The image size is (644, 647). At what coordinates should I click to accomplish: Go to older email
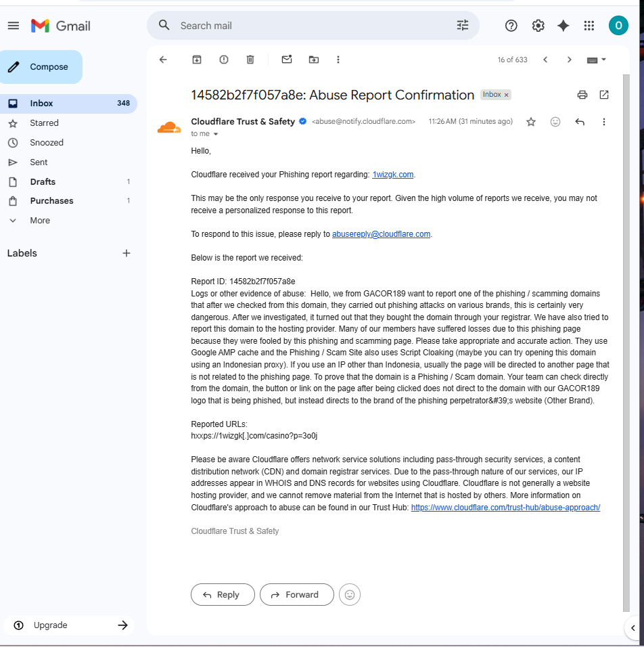tap(570, 60)
